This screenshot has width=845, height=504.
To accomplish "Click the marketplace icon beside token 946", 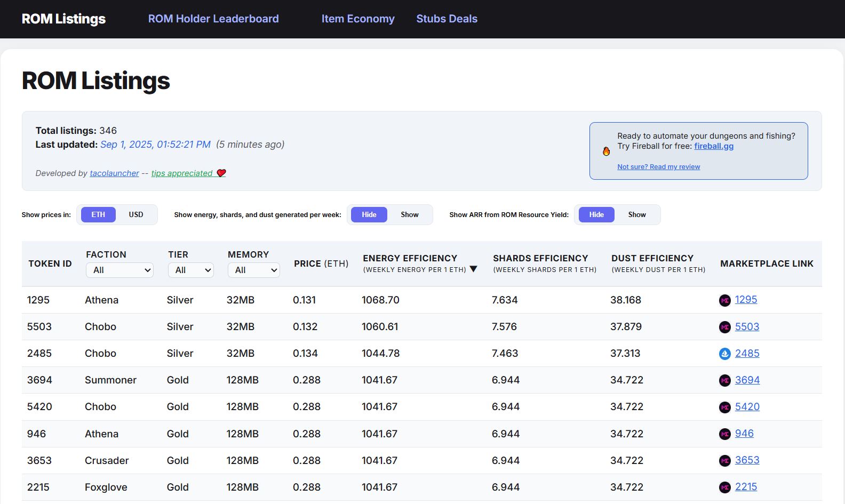I will pos(724,434).
